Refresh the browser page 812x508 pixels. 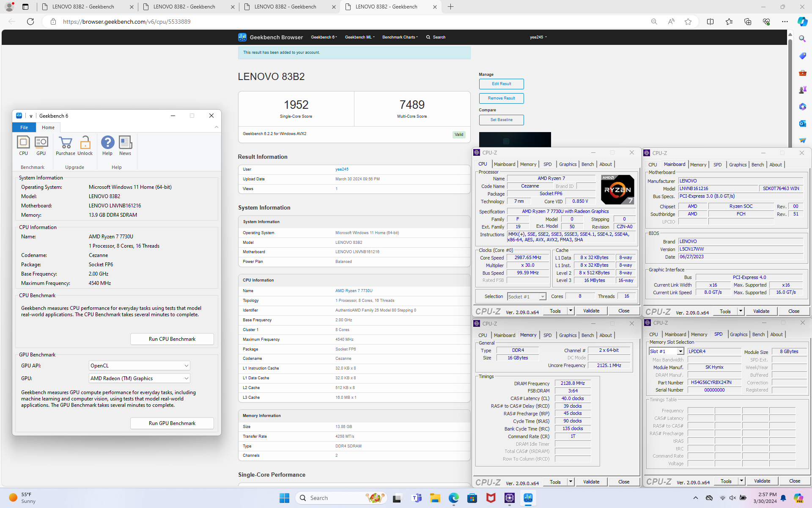click(x=30, y=22)
